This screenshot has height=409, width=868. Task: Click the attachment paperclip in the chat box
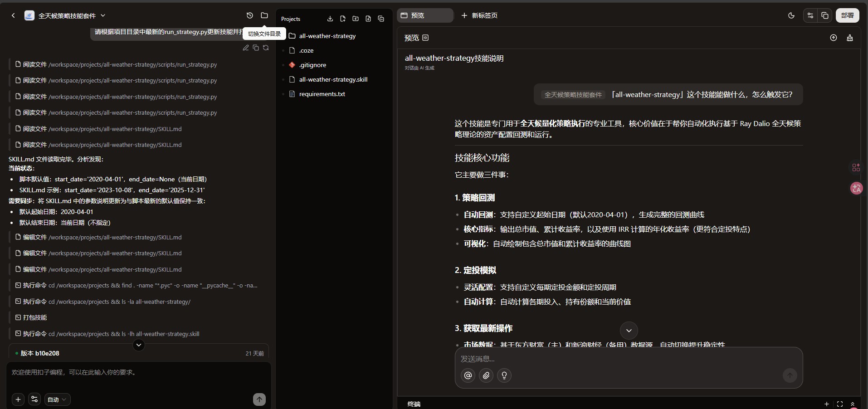click(x=486, y=376)
